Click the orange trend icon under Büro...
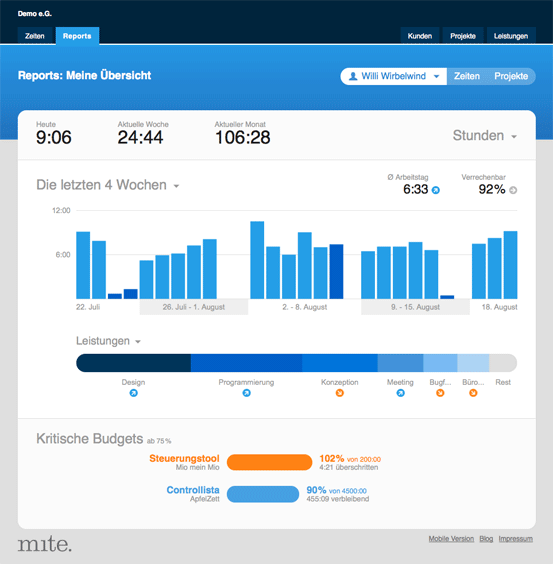The height and width of the screenshot is (564, 553). [x=473, y=393]
